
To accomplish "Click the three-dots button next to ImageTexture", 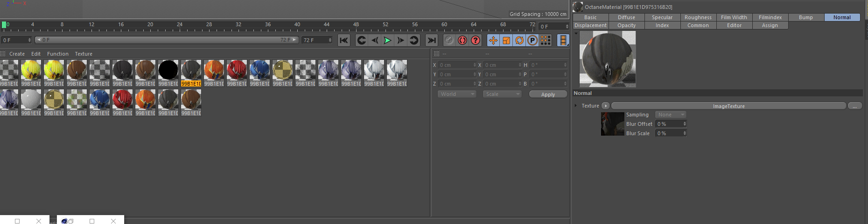I will (855, 106).
